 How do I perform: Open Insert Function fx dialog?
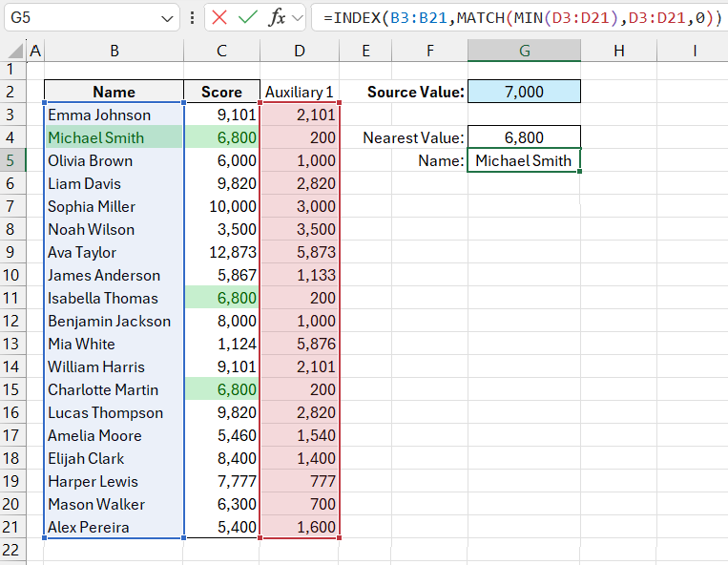[x=277, y=18]
